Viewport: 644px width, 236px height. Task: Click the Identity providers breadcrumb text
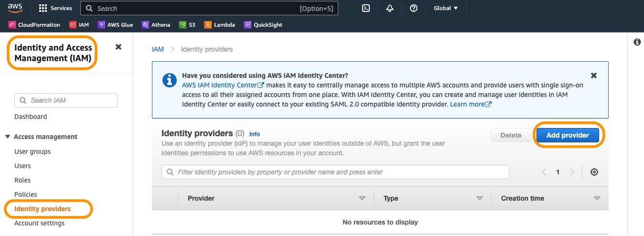pos(207,49)
